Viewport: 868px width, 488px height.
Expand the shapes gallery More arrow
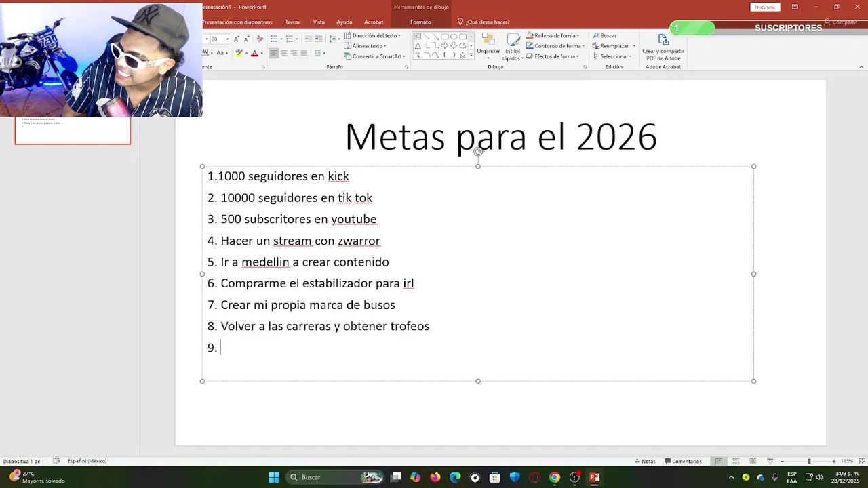[x=471, y=55]
